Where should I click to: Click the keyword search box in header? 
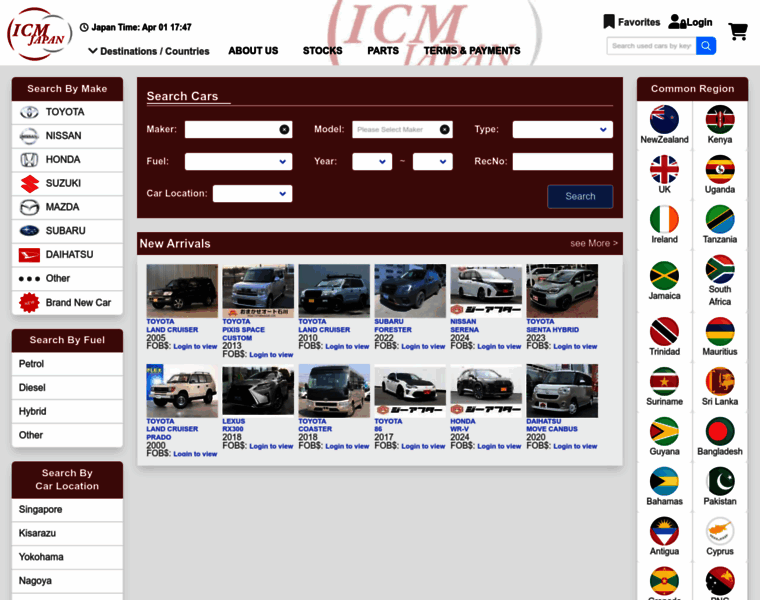coord(651,46)
